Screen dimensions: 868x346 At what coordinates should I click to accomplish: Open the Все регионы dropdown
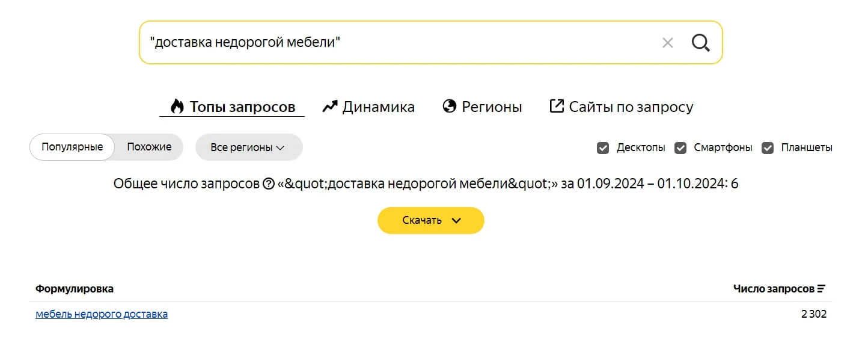[x=248, y=147]
